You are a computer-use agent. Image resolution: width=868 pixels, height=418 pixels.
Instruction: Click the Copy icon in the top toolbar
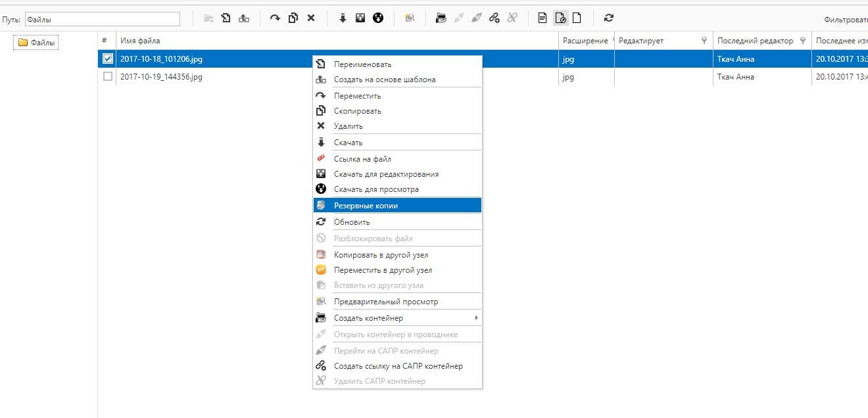(293, 18)
